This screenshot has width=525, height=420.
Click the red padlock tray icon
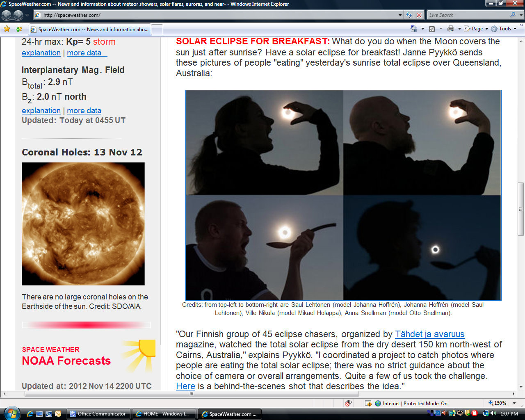475,413
